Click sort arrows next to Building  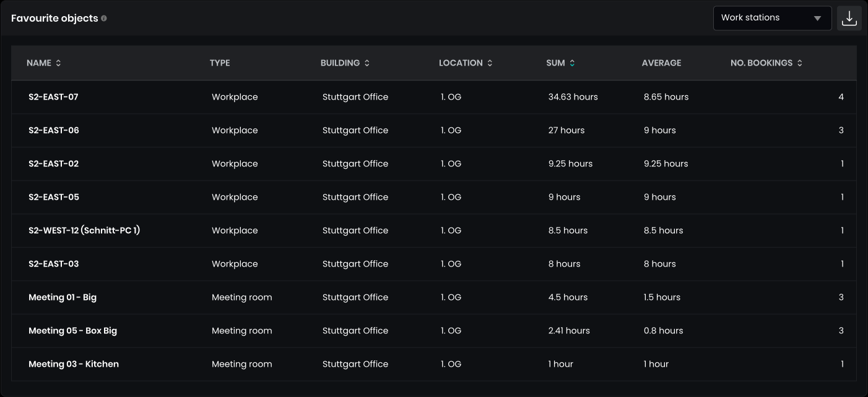[x=367, y=63]
